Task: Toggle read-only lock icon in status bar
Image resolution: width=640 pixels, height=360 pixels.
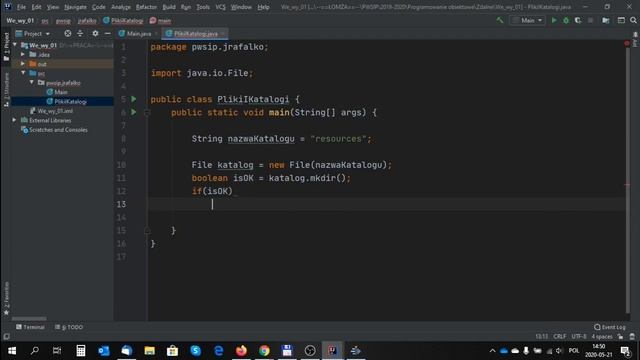Action: coord(620,336)
